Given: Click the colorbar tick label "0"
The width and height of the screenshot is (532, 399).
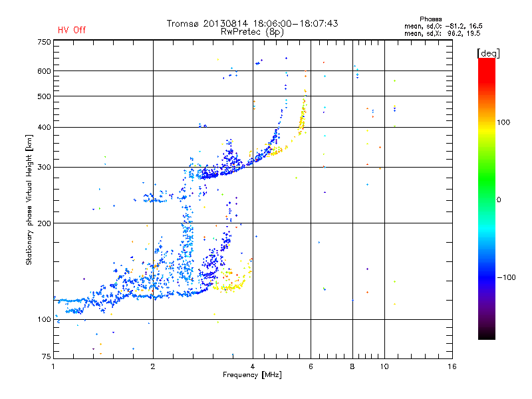Looking at the screenshot, I should point(499,200).
